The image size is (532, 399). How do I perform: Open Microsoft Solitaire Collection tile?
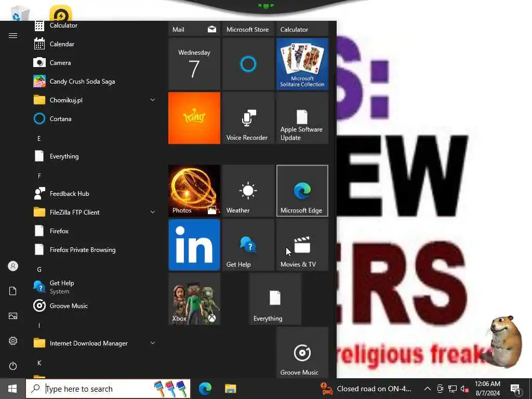[302, 64]
